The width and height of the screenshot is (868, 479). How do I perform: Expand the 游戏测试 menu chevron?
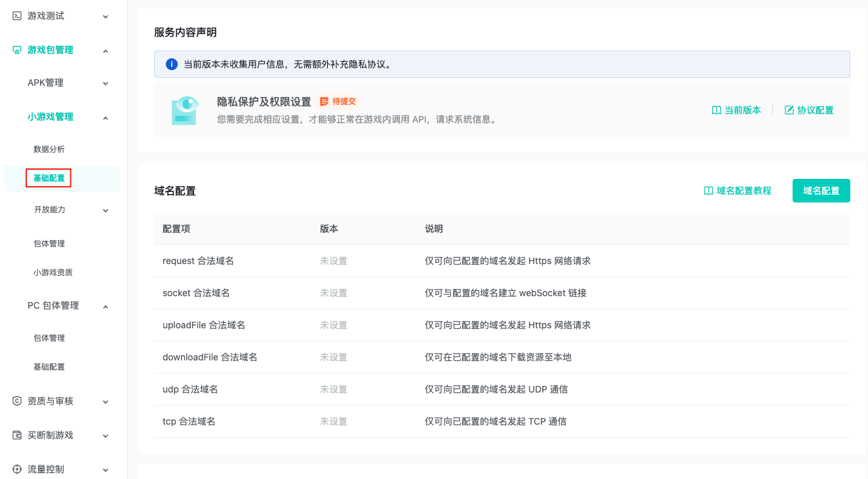click(x=106, y=16)
